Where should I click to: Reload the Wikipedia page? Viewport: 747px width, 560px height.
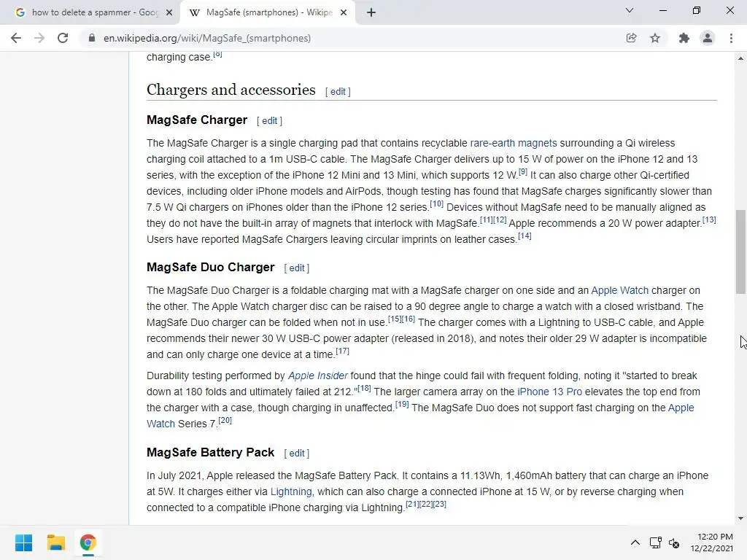pyautogui.click(x=63, y=38)
